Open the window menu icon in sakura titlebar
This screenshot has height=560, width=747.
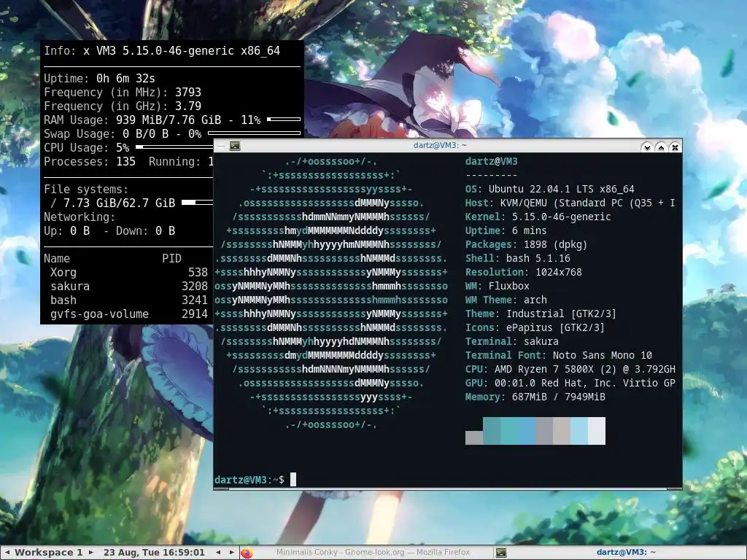point(235,146)
